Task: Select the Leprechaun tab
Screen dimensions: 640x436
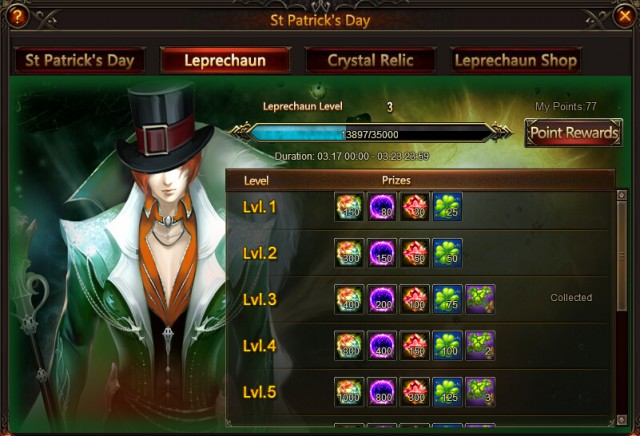Action: (225, 60)
